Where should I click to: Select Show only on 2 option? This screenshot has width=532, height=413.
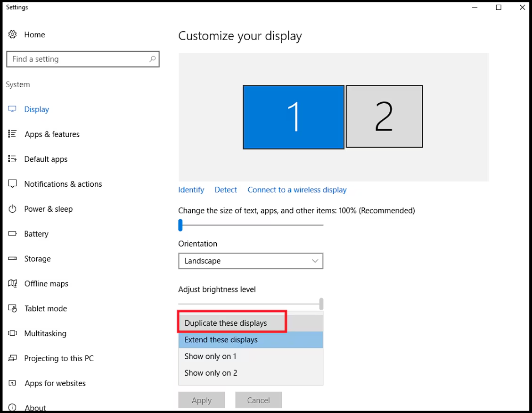click(x=251, y=373)
